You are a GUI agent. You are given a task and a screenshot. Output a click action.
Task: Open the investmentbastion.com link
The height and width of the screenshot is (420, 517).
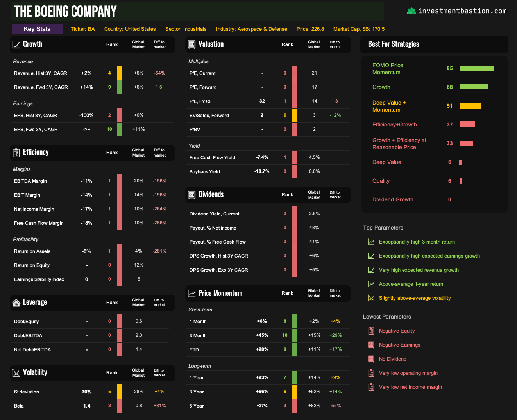[x=462, y=11]
